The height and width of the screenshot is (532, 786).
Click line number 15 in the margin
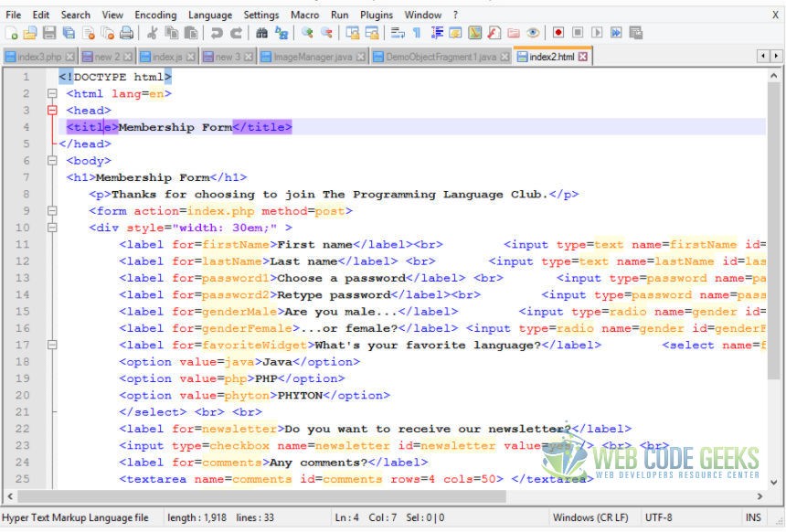[x=23, y=312]
